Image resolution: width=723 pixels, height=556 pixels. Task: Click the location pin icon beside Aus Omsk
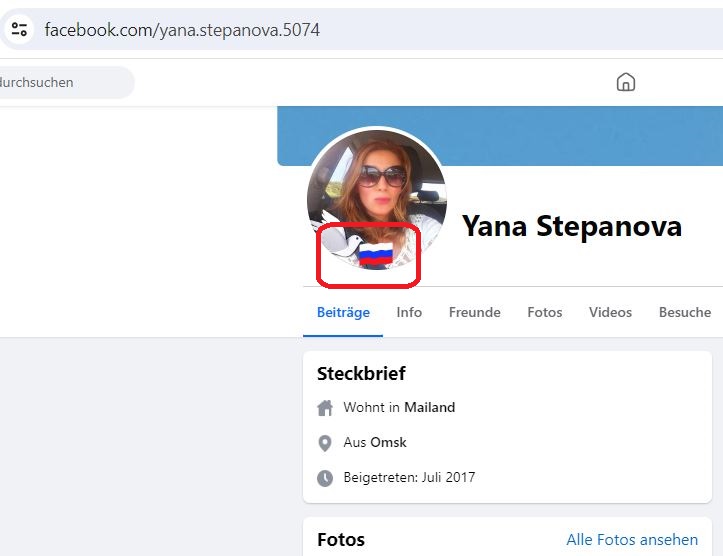(x=325, y=443)
